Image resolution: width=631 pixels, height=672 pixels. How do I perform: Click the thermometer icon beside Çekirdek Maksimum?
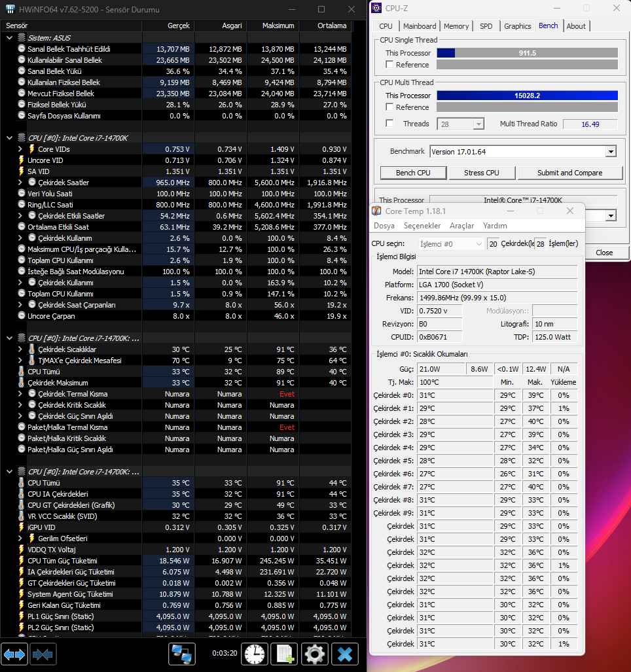click(21, 383)
